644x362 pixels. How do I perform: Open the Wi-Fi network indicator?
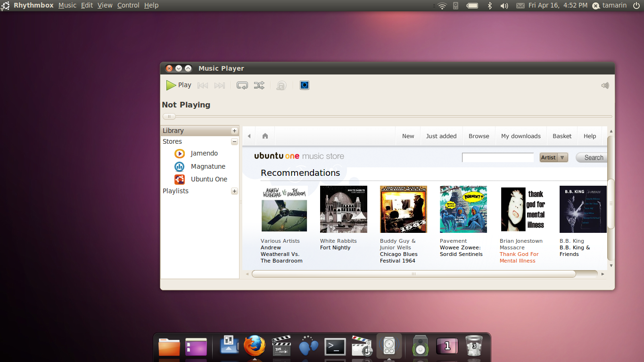click(442, 6)
